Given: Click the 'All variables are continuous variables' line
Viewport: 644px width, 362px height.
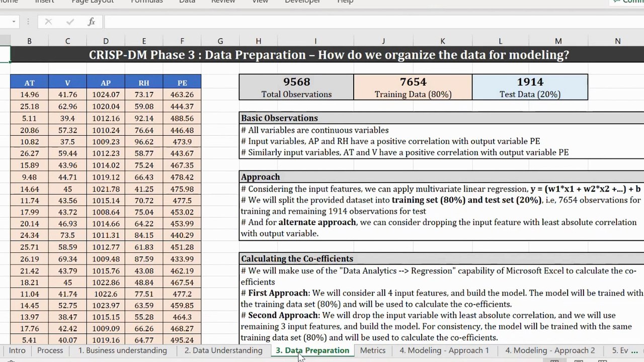Looking at the screenshot, I should tap(315, 130).
